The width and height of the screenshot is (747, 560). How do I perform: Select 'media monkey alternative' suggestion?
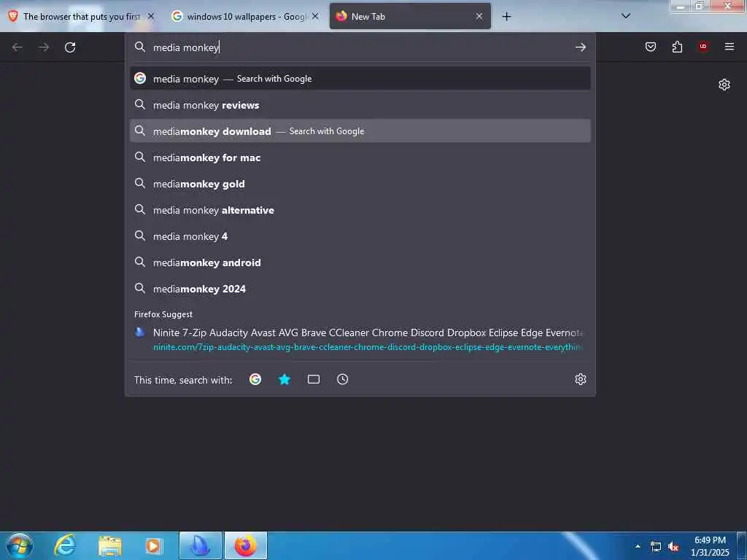(x=360, y=210)
